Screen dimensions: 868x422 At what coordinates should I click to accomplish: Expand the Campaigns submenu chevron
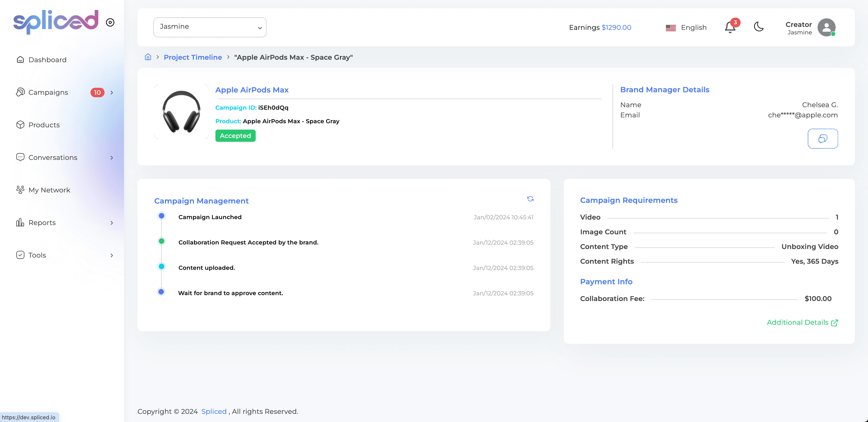112,92
